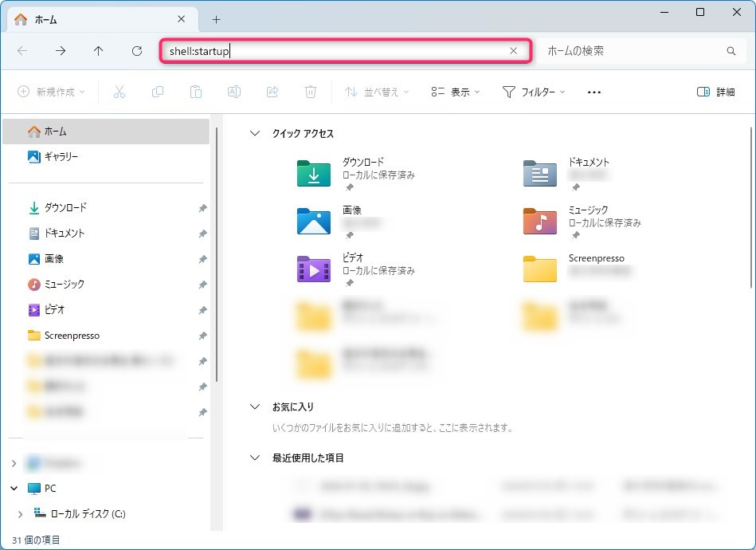This screenshot has height=550, width=756.
Task: Click the Share toolbar icon
Action: (272, 92)
